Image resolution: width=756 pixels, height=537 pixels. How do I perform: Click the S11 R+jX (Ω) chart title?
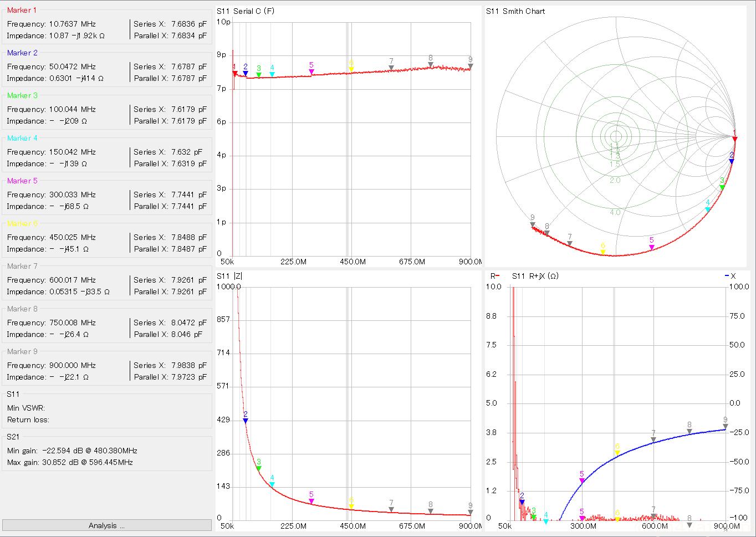pyautogui.click(x=535, y=276)
